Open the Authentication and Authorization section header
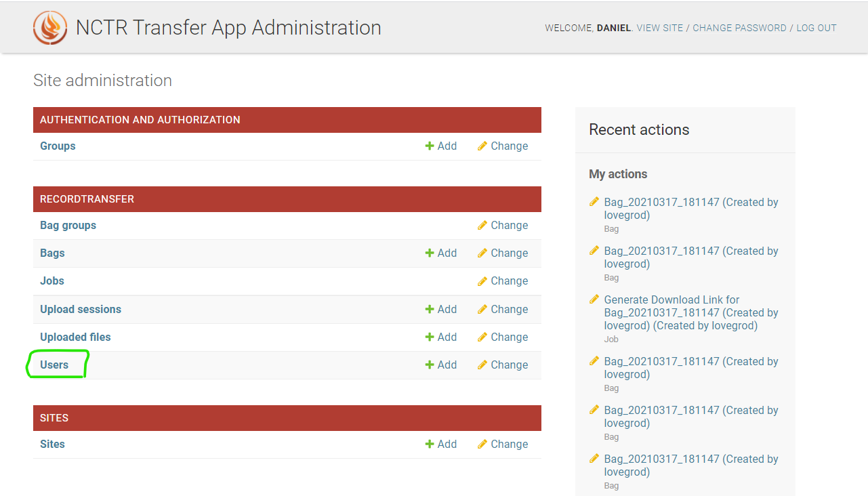The image size is (868, 496). point(140,120)
